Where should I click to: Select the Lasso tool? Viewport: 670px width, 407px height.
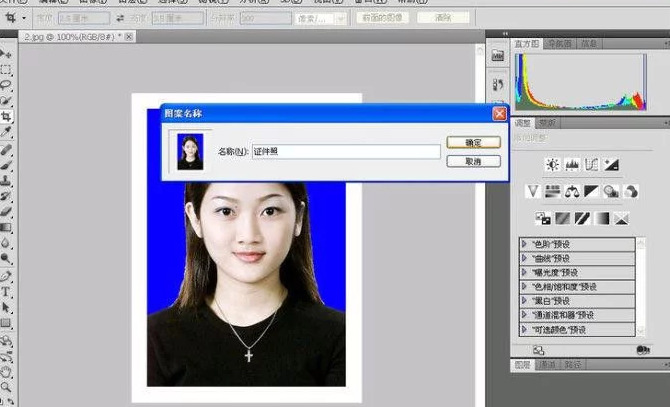coord(6,85)
